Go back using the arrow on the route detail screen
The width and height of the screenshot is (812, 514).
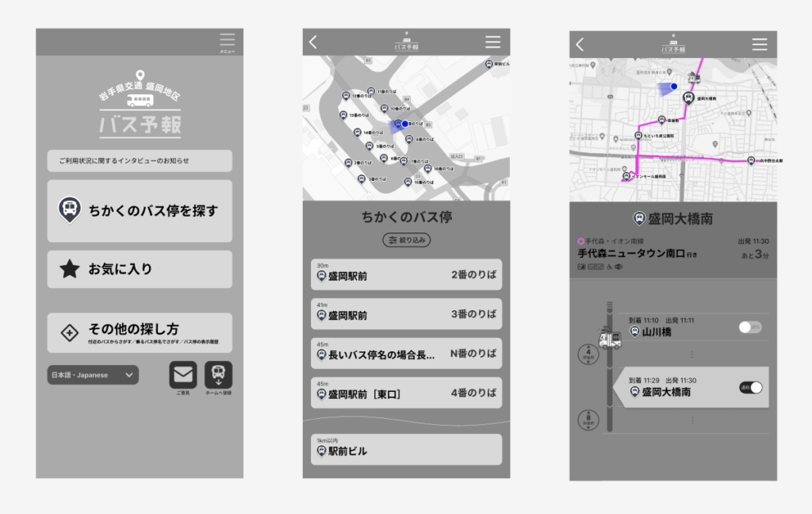[580, 44]
